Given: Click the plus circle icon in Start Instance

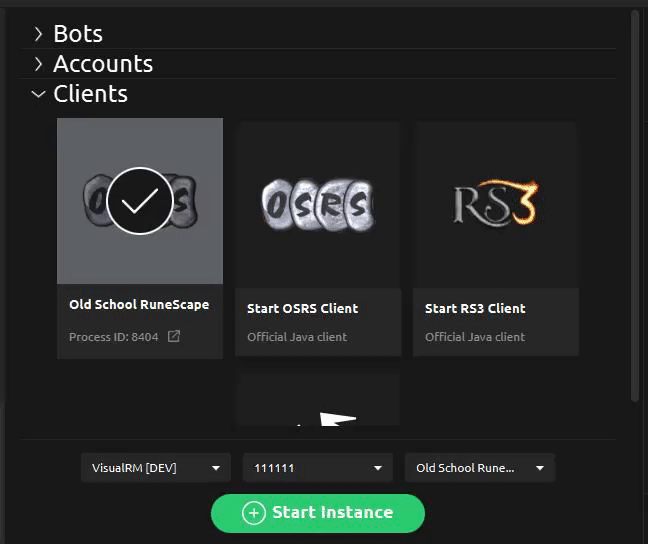Looking at the screenshot, I should (x=254, y=513).
